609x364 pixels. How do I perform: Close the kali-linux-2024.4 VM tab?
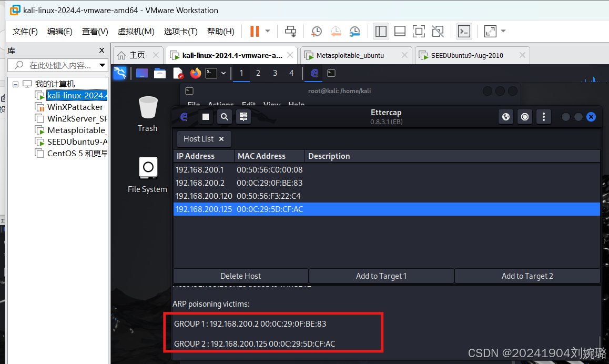[x=290, y=55]
